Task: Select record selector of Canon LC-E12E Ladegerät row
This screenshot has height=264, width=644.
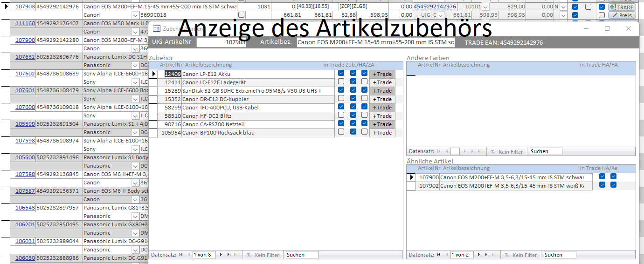Action: coord(153,82)
